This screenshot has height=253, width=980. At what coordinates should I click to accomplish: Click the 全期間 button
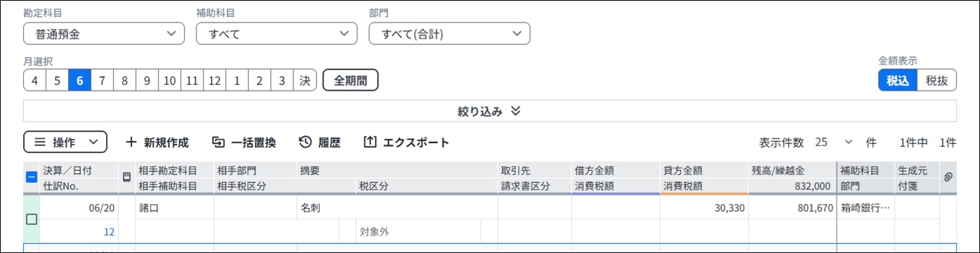[x=350, y=80]
